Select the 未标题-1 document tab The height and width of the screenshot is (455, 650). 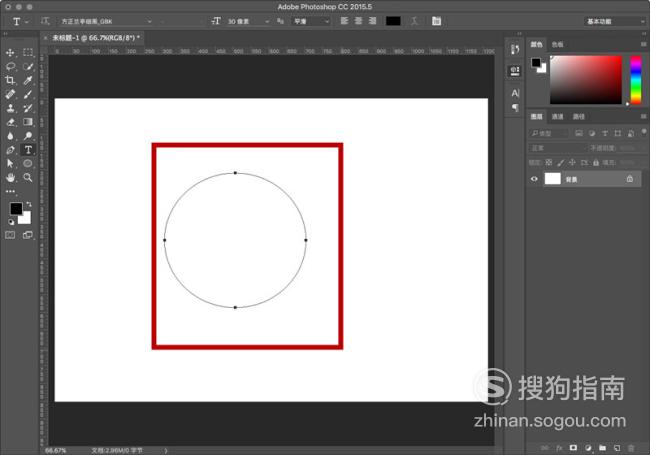(96, 38)
